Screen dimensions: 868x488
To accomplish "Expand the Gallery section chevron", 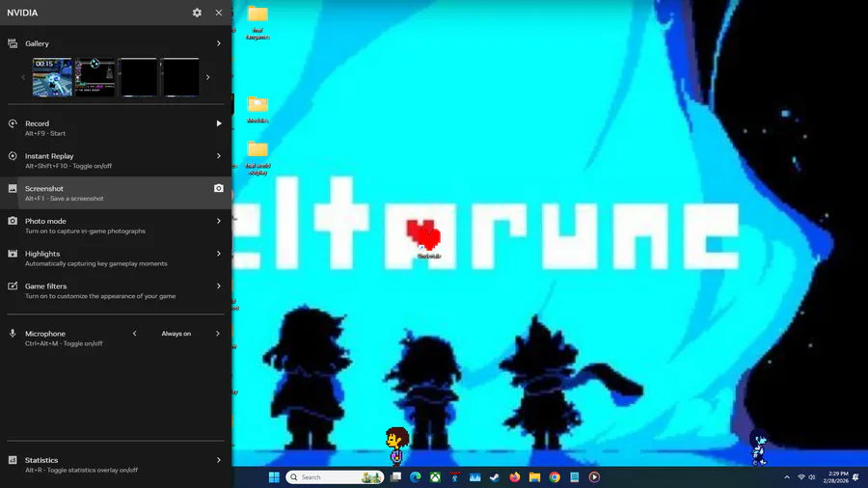I will [x=219, y=43].
